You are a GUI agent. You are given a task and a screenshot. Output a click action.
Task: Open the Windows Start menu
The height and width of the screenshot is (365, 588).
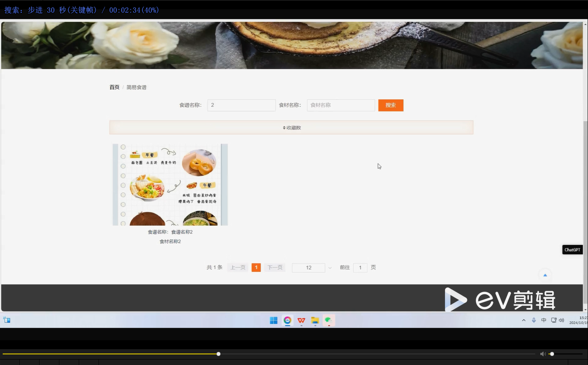pos(273,320)
